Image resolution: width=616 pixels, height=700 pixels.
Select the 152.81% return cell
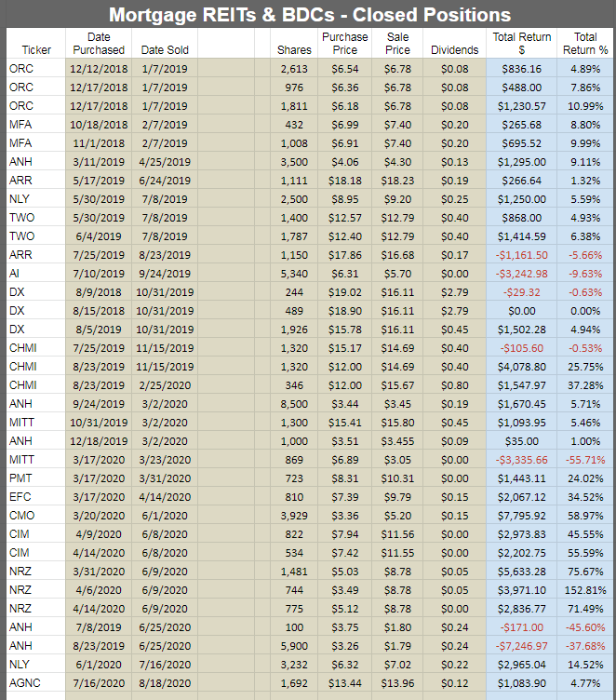pos(585,590)
